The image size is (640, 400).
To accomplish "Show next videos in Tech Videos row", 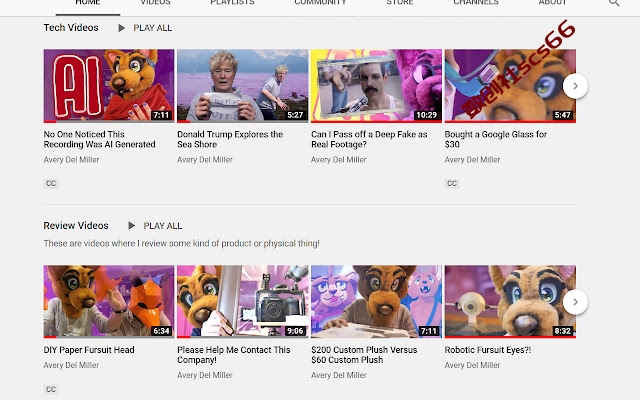I will click(x=575, y=86).
